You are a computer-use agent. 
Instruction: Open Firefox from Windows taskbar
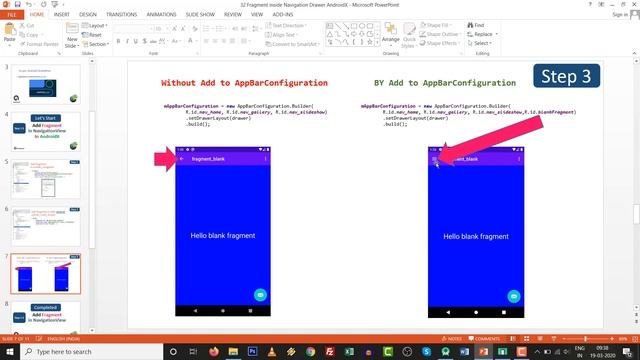pos(213,351)
